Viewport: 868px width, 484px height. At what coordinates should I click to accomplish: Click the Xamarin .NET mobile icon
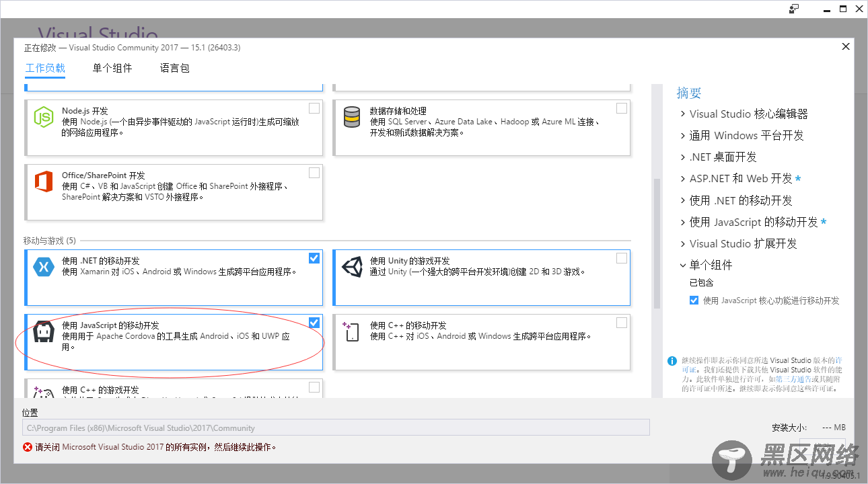[x=44, y=267]
